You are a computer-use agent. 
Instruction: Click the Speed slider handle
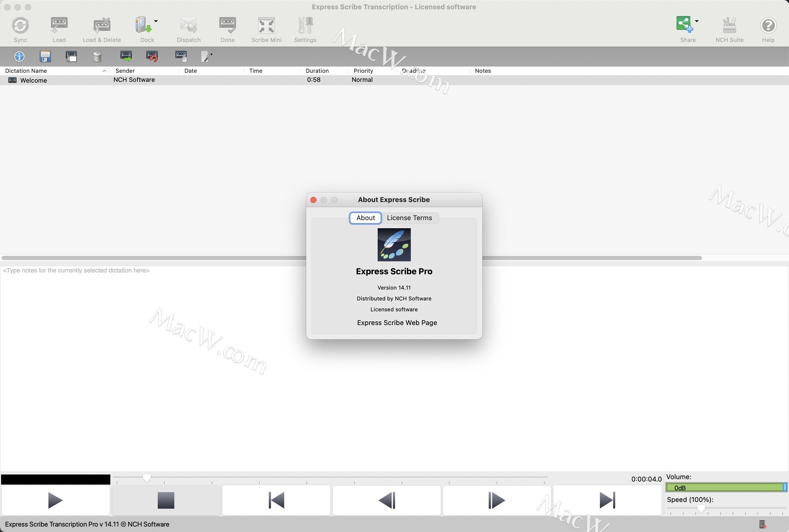701,509
